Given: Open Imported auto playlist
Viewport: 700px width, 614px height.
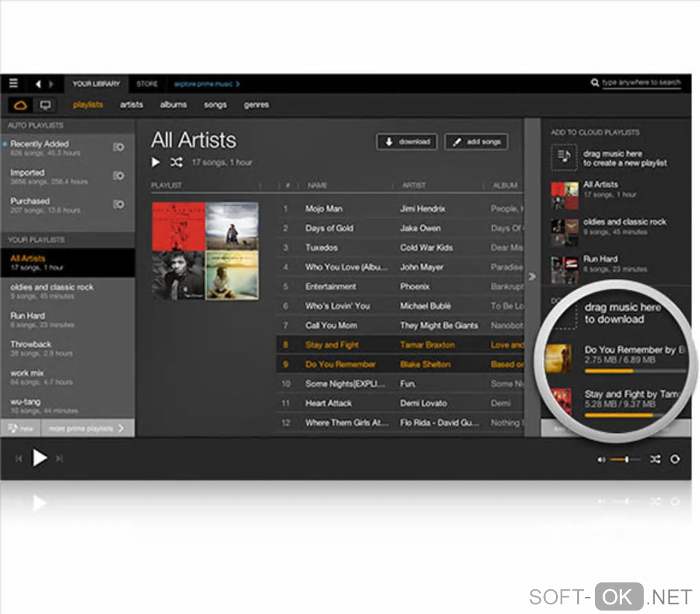Looking at the screenshot, I should [x=67, y=177].
